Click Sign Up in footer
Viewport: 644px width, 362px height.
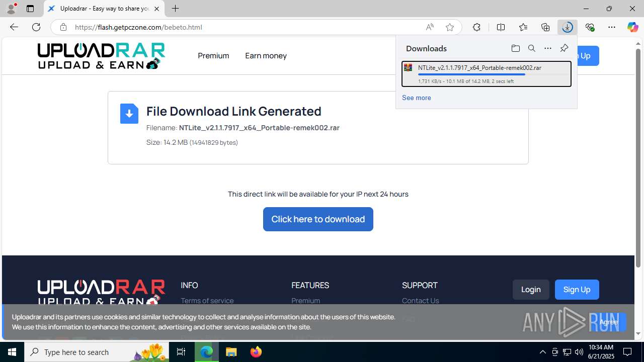577,290
